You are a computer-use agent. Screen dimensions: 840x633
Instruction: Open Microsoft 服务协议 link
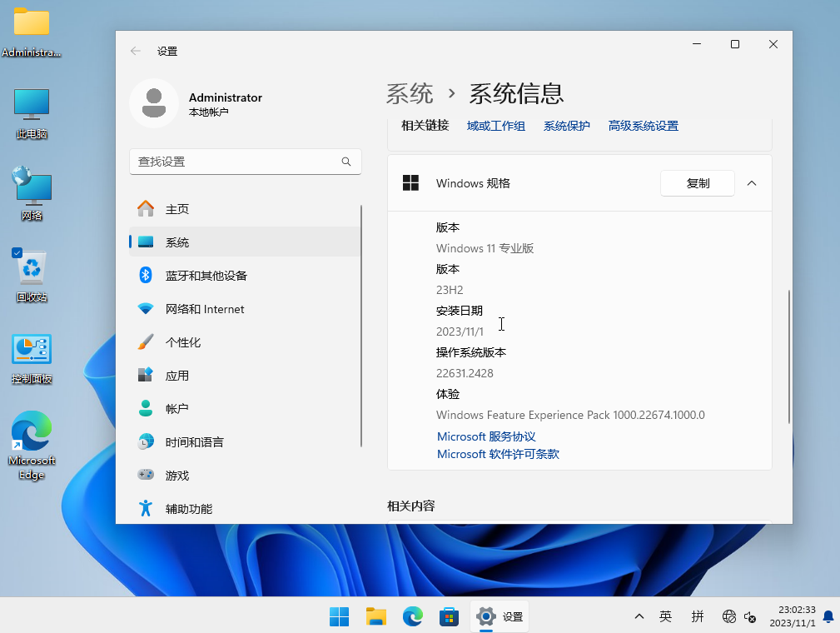click(485, 436)
